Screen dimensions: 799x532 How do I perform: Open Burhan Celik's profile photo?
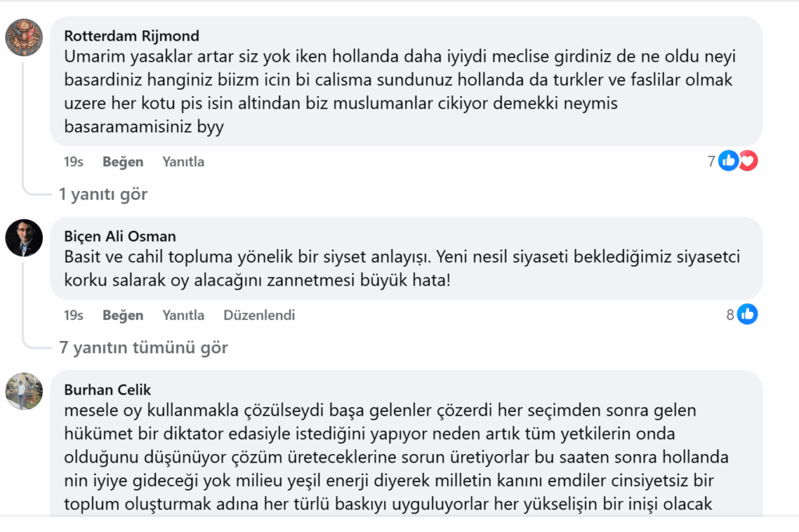[24, 391]
